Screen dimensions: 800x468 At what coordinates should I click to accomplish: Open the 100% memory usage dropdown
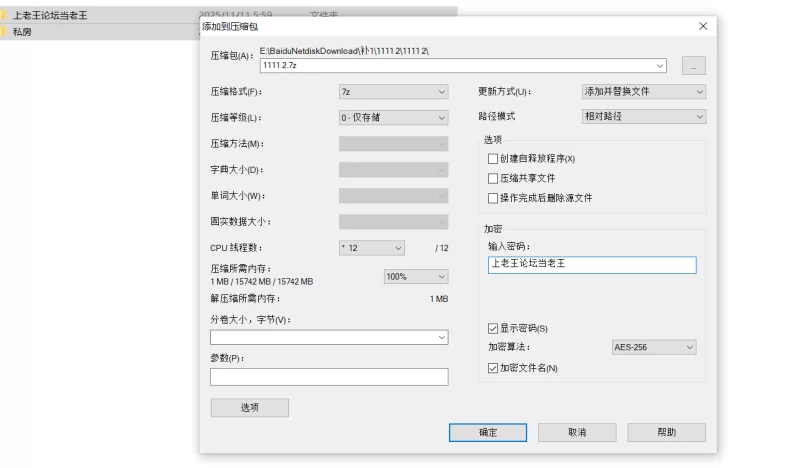(x=415, y=276)
